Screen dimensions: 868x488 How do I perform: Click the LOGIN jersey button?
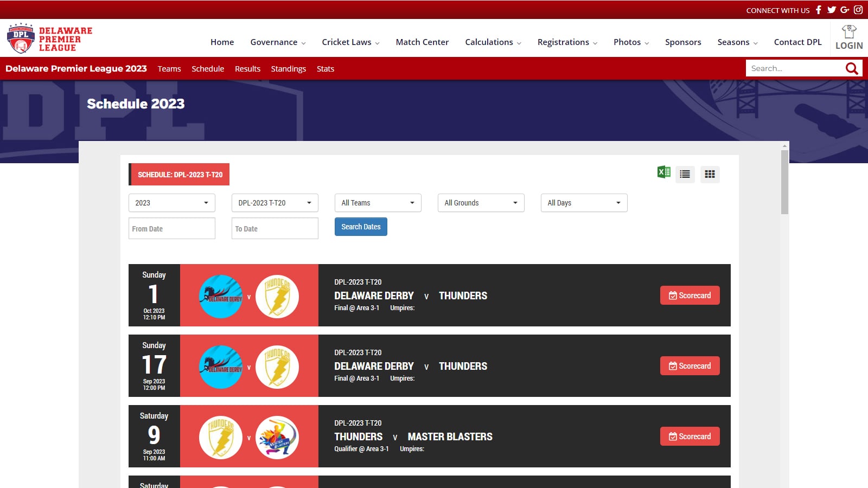[849, 38]
